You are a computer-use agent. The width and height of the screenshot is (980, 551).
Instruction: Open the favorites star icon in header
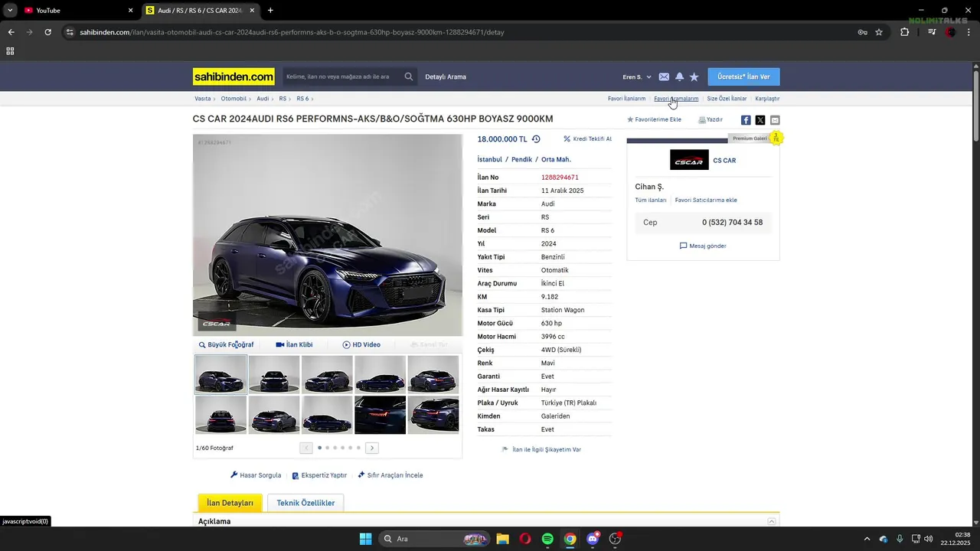[x=694, y=77]
